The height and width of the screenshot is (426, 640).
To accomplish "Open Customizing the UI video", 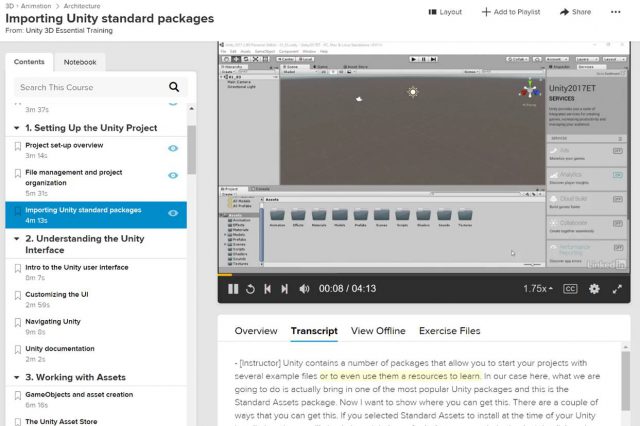I will coord(57,294).
